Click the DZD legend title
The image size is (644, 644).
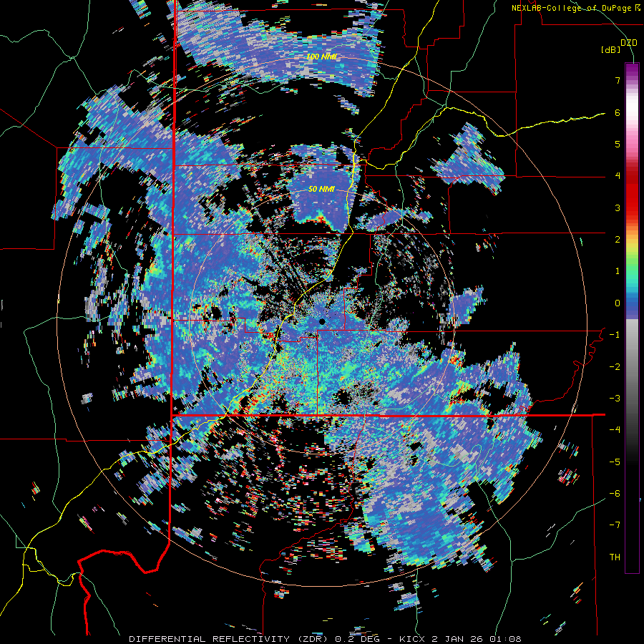[x=628, y=42]
